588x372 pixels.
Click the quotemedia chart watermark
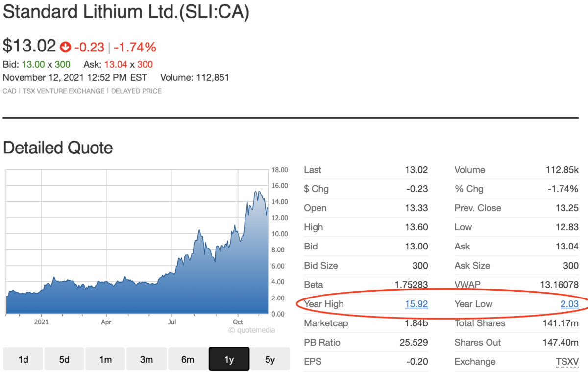251,330
